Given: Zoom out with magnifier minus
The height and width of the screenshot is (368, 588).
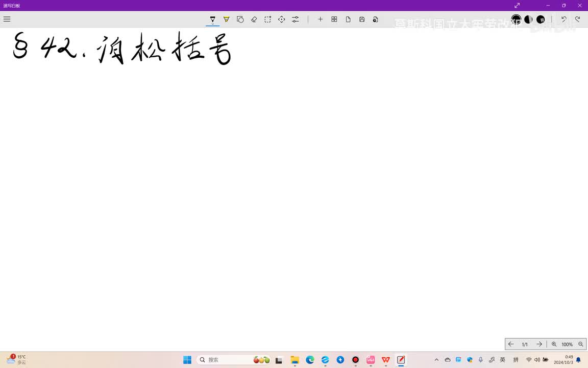Looking at the screenshot, I should tap(580, 344).
